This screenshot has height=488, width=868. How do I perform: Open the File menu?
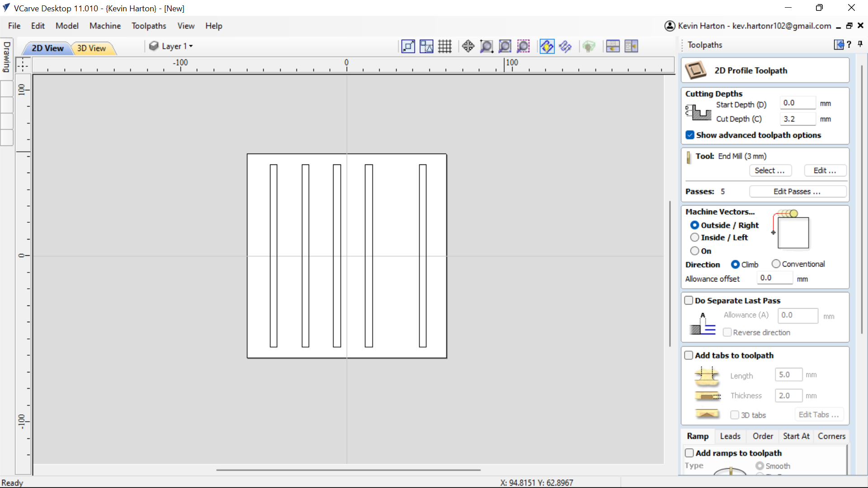coord(14,26)
